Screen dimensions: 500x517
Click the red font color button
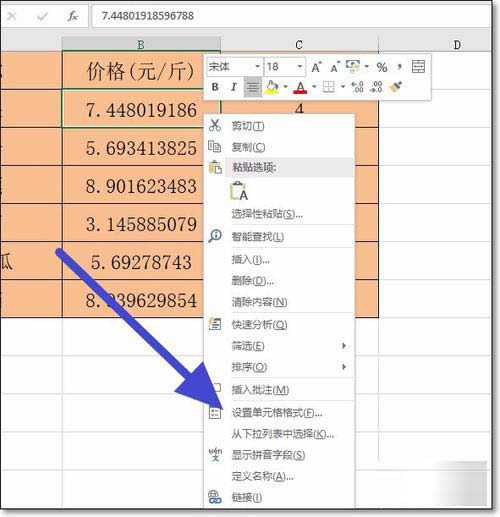300,87
